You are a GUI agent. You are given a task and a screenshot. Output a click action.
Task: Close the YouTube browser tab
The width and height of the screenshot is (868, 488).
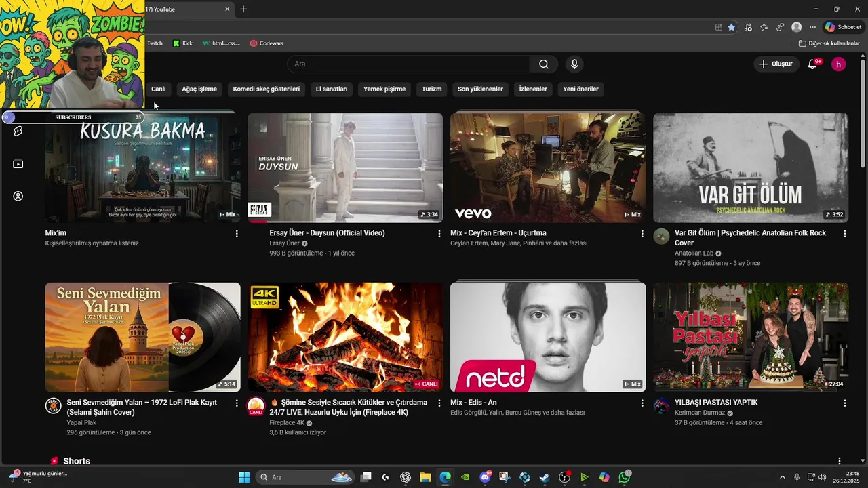click(x=227, y=9)
